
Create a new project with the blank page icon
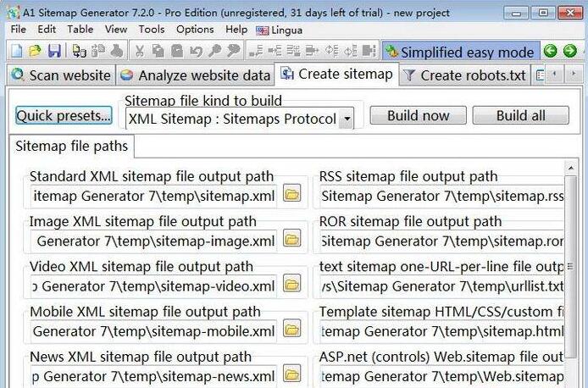click(x=16, y=51)
